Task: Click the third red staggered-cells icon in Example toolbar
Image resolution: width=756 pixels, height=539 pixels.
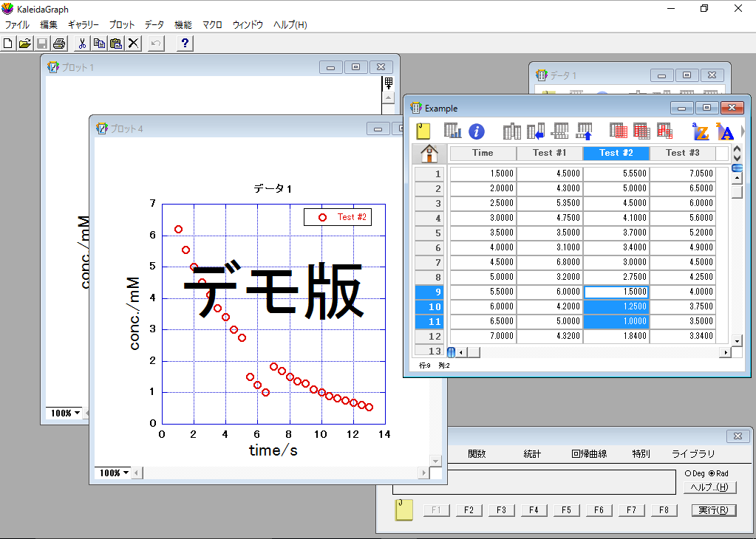Action: point(664,131)
